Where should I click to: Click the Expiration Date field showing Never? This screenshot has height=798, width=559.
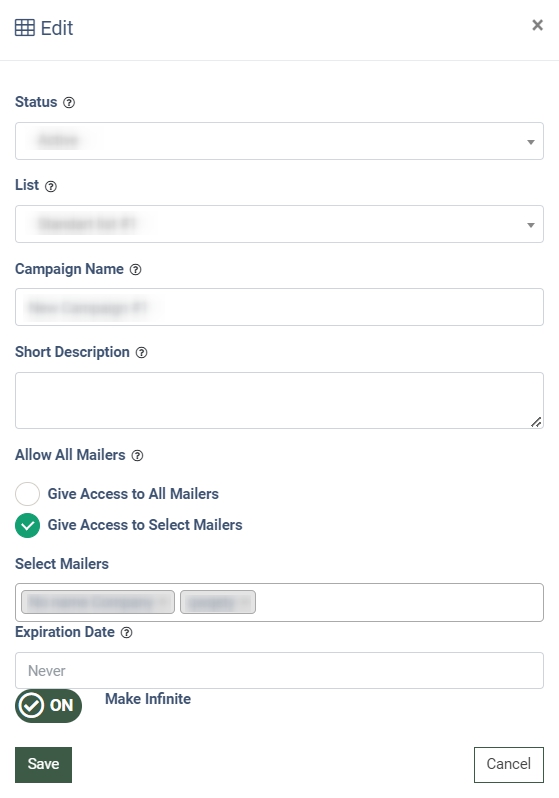(280, 671)
